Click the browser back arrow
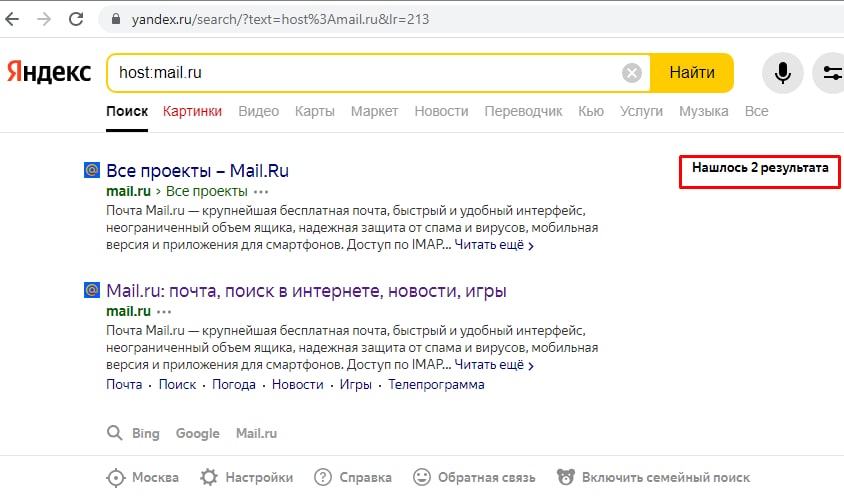 12,19
